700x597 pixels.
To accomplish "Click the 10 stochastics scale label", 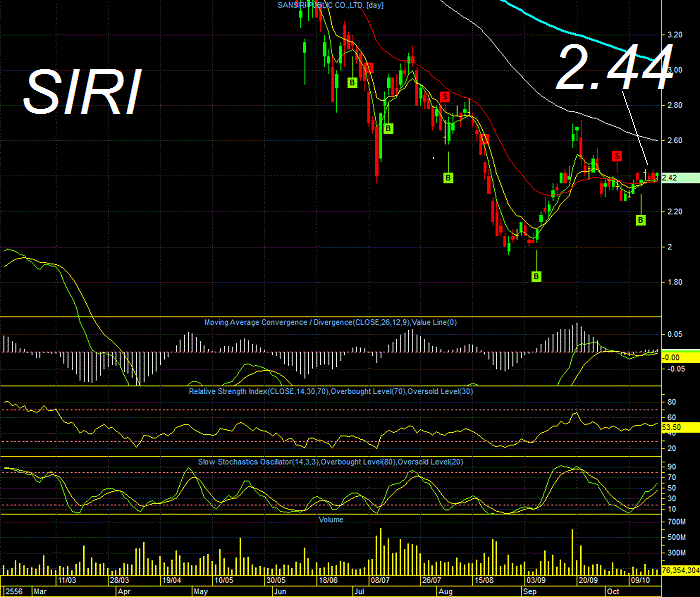I will coord(671,509).
